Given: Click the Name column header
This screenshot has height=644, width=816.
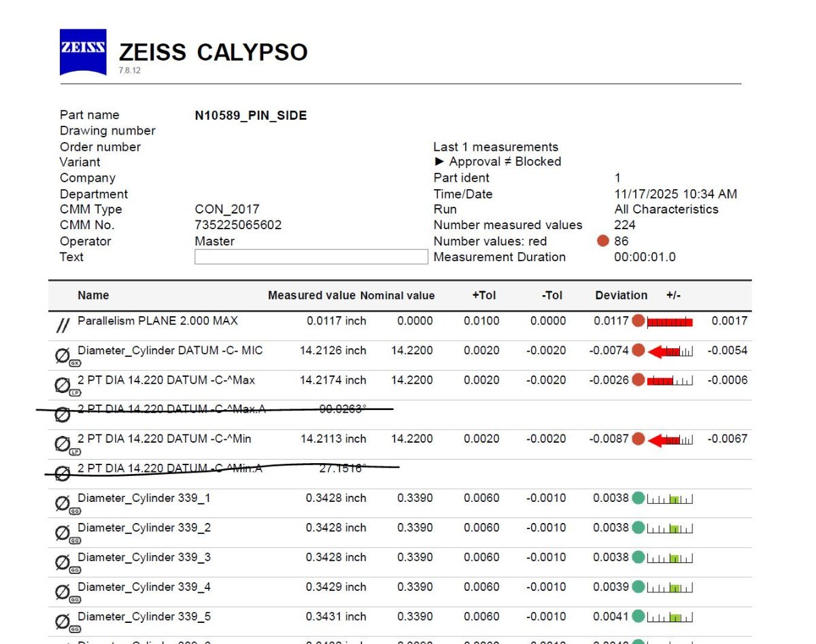Looking at the screenshot, I should coord(93,295).
